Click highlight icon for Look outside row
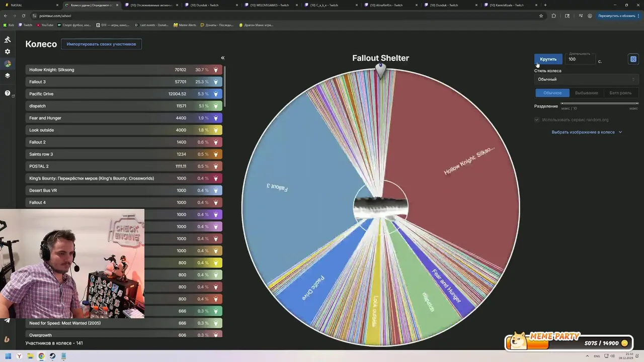The image size is (644, 362). click(x=216, y=130)
